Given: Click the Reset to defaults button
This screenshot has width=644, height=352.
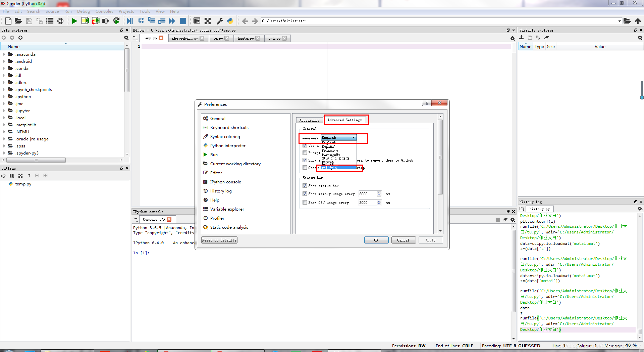Looking at the screenshot, I should pos(219,240).
